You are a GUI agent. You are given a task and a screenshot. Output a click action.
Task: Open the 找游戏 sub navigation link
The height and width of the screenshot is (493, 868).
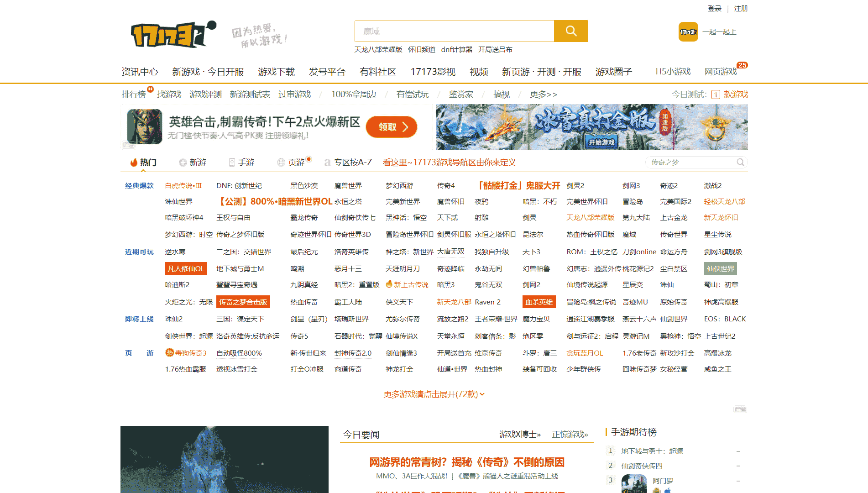[x=169, y=94]
